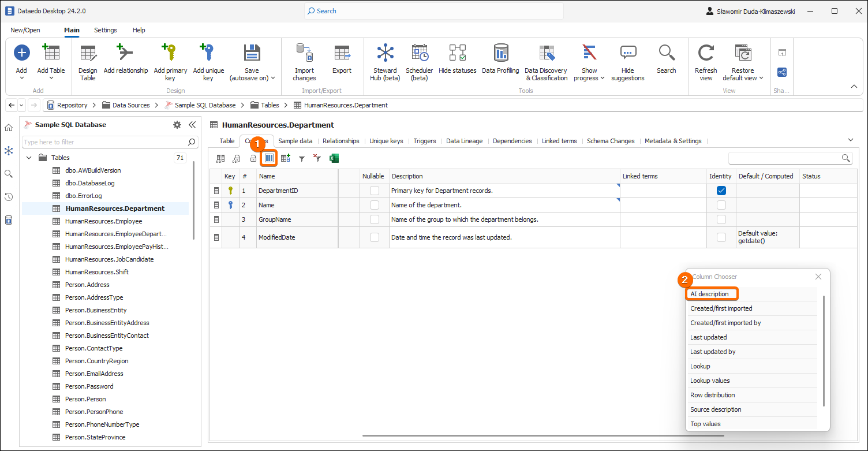Collapse the Tables tree node
This screenshot has height=451, width=868.
[28, 158]
